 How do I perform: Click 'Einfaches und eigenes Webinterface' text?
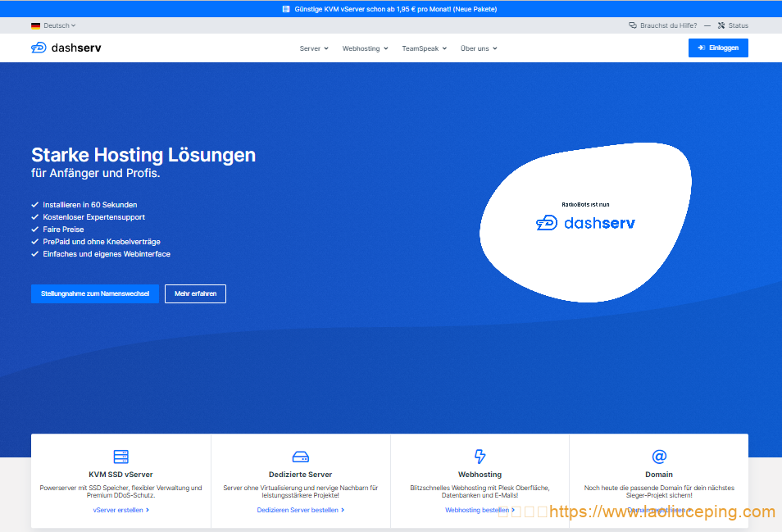[x=107, y=254]
